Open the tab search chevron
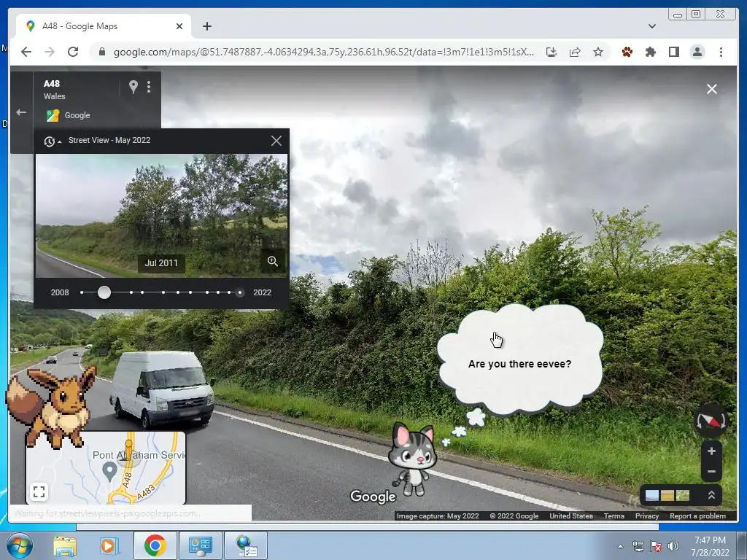 pyautogui.click(x=651, y=26)
